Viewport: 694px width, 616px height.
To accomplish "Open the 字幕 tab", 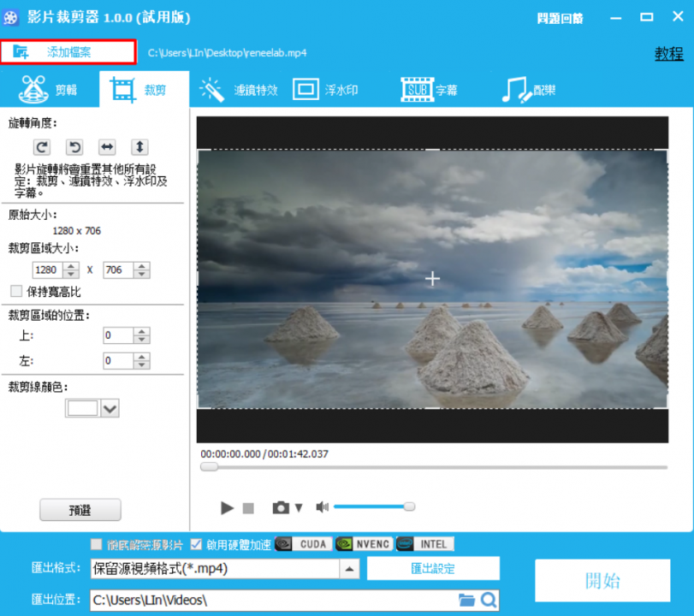I will pyautogui.click(x=430, y=91).
